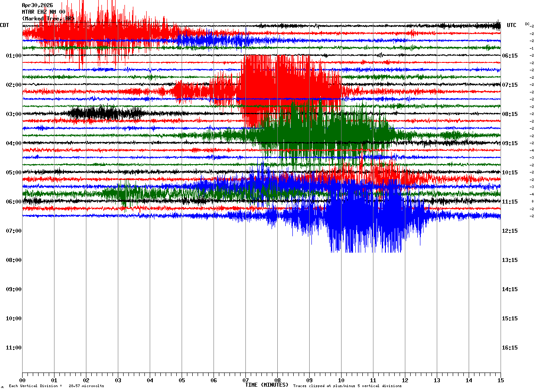The image size is (536, 392).
Task: Click the minute axis tick "10"
Action: coord(341,380)
